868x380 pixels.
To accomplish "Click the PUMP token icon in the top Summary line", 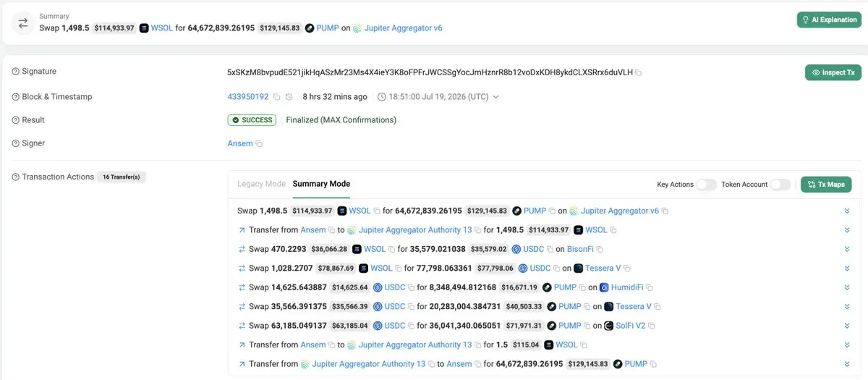I will (310, 28).
